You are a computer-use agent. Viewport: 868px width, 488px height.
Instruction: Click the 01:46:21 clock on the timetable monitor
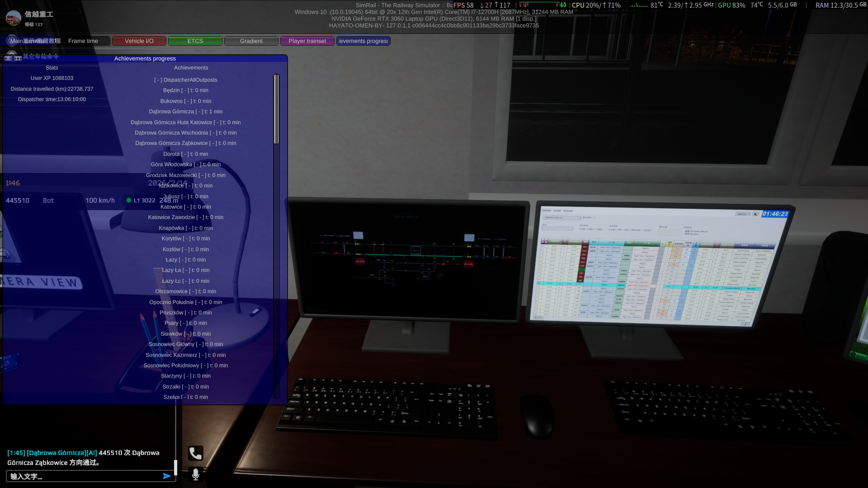point(775,214)
